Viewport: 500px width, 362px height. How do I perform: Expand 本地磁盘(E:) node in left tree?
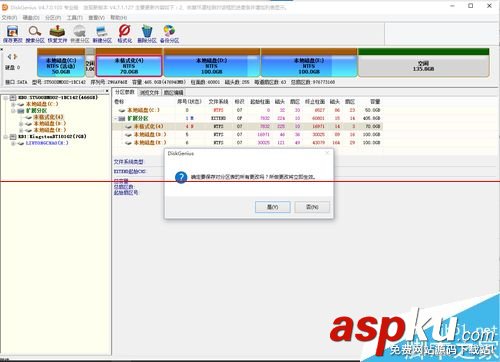click(21, 130)
